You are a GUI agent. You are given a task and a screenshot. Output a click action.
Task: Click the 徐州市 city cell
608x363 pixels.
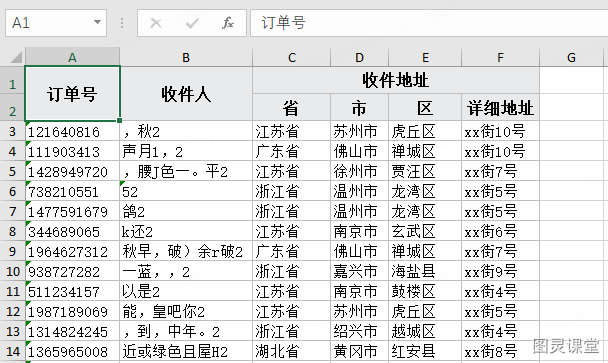tap(359, 171)
